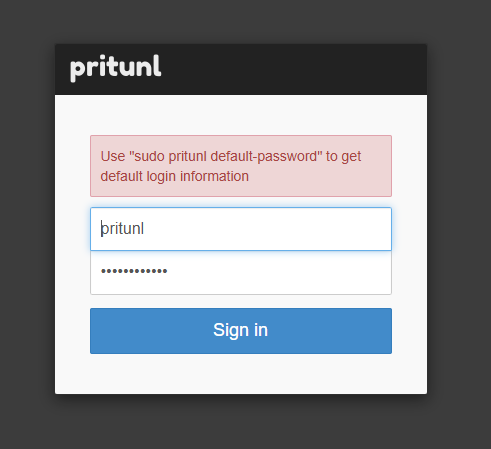The width and height of the screenshot is (491, 449).
Task: Place cursor after the password dots
Action: 168,271
